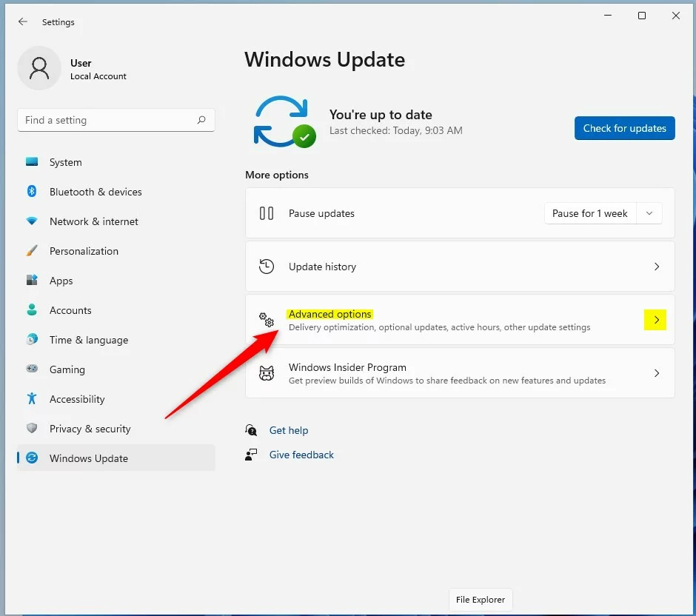Click the 'Last checked: Today, 9:03 AM' text
Image resolution: width=696 pixels, height=616 pixels.
396,130
